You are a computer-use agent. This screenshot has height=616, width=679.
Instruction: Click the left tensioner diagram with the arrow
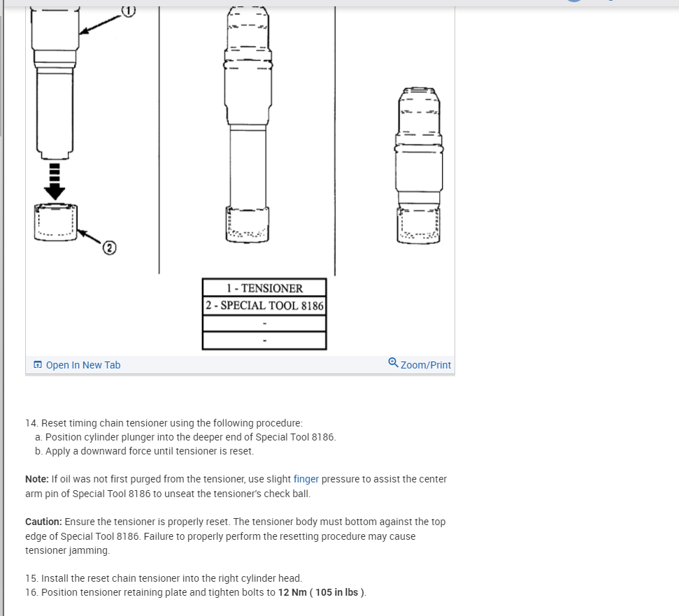(55, 123)
